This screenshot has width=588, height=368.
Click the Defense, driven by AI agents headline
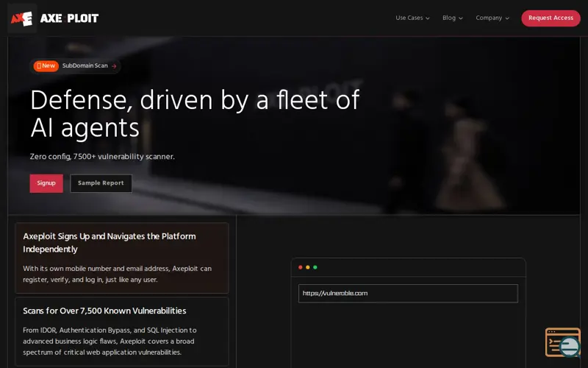195,114
